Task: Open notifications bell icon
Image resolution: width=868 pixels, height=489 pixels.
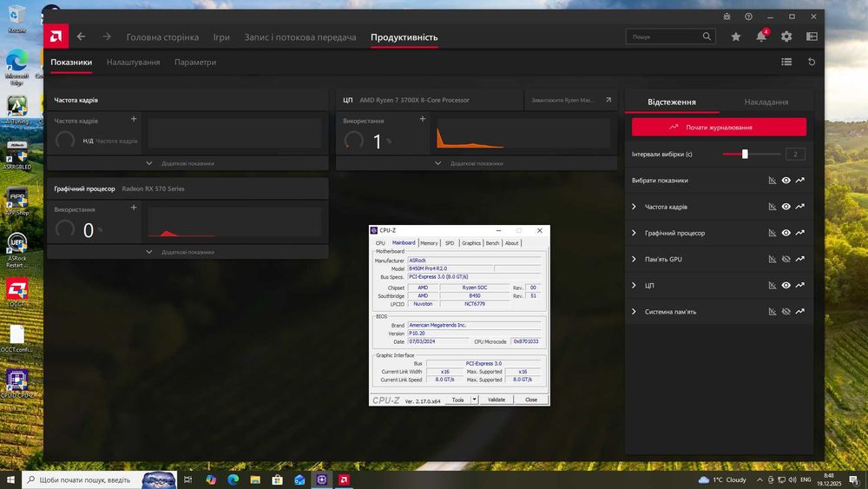Action: pos(762,36)
